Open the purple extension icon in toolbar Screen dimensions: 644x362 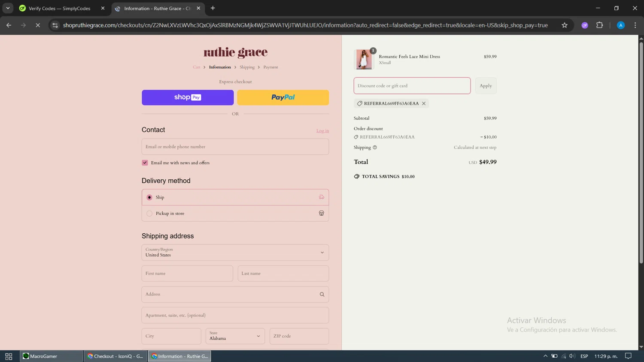click(585, 25)
